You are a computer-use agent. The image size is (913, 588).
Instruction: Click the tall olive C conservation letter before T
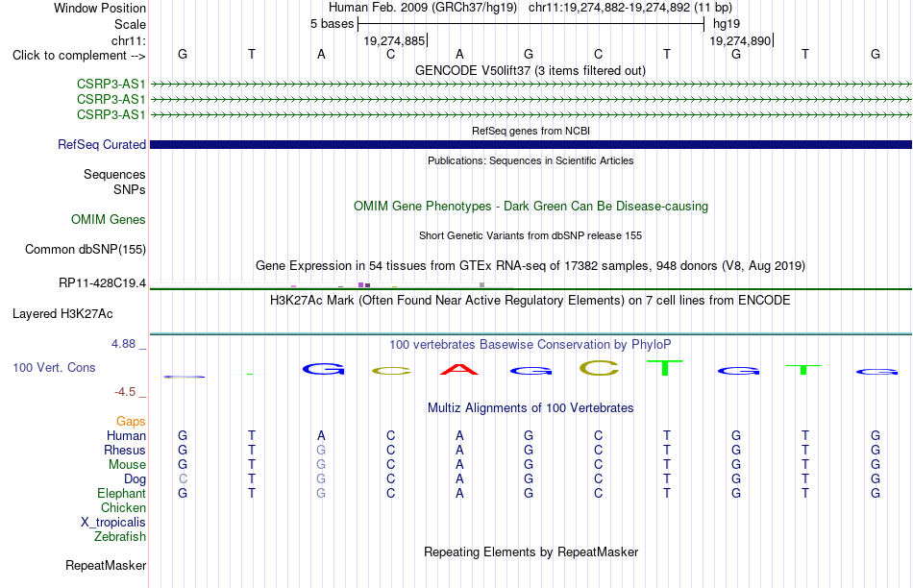tap(599, 367)
